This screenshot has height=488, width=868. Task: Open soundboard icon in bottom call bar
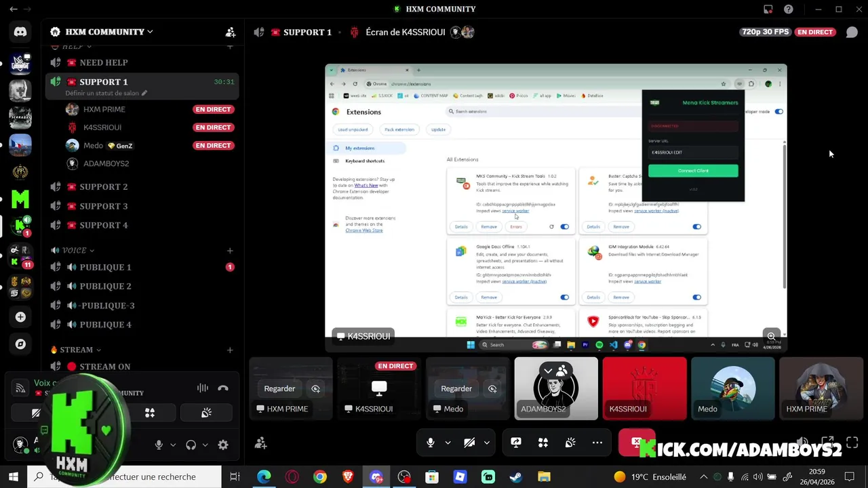(570, 443)
